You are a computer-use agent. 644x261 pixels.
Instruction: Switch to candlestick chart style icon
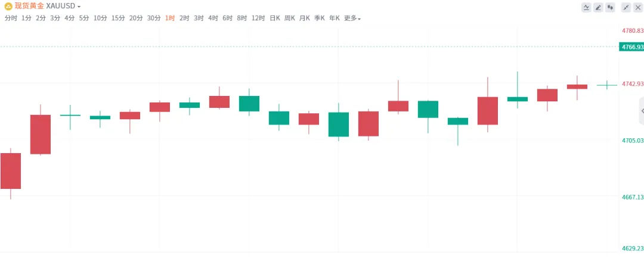click(609, 7)
